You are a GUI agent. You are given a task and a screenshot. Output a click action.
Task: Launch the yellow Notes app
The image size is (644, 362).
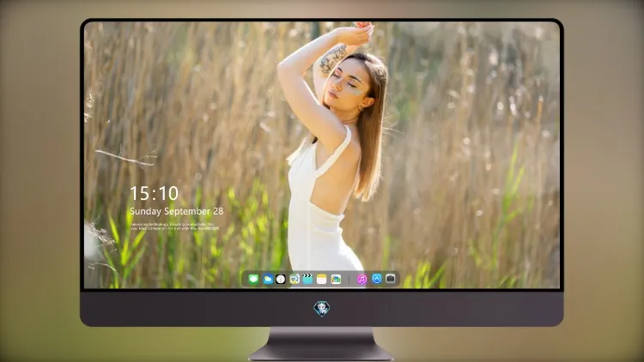tap(322, 279)
